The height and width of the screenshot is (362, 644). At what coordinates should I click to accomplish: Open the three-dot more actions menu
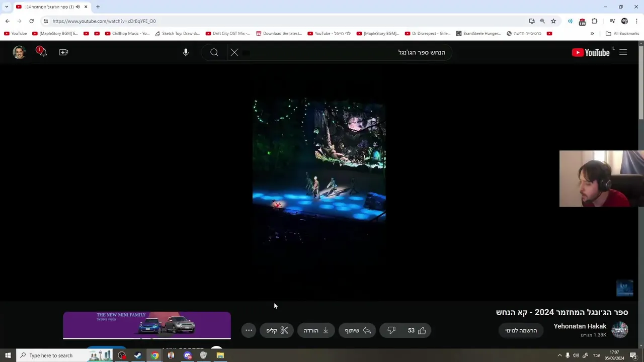click(x=249, y=330)
